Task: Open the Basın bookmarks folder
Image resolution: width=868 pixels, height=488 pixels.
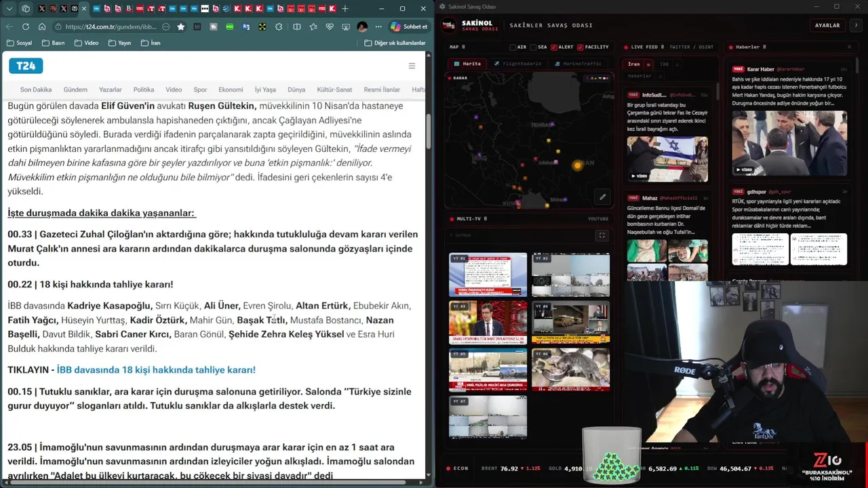Action: point(54,43)
